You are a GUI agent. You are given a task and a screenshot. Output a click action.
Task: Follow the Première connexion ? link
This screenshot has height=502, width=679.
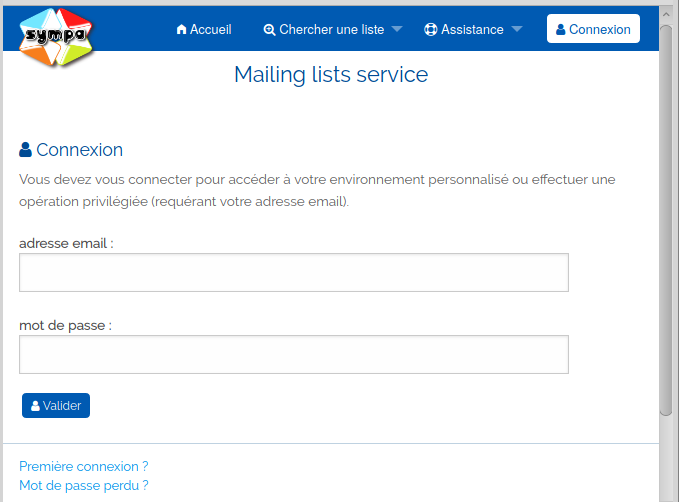84,466
